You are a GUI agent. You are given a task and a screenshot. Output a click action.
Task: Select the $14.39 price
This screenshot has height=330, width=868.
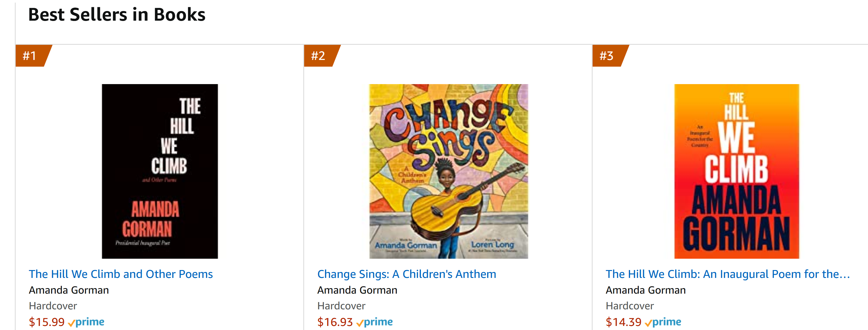point(623,322)
